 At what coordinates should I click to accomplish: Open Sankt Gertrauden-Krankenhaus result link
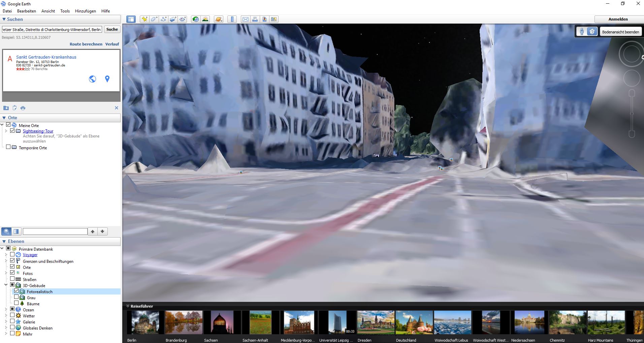tap(46, 57)
